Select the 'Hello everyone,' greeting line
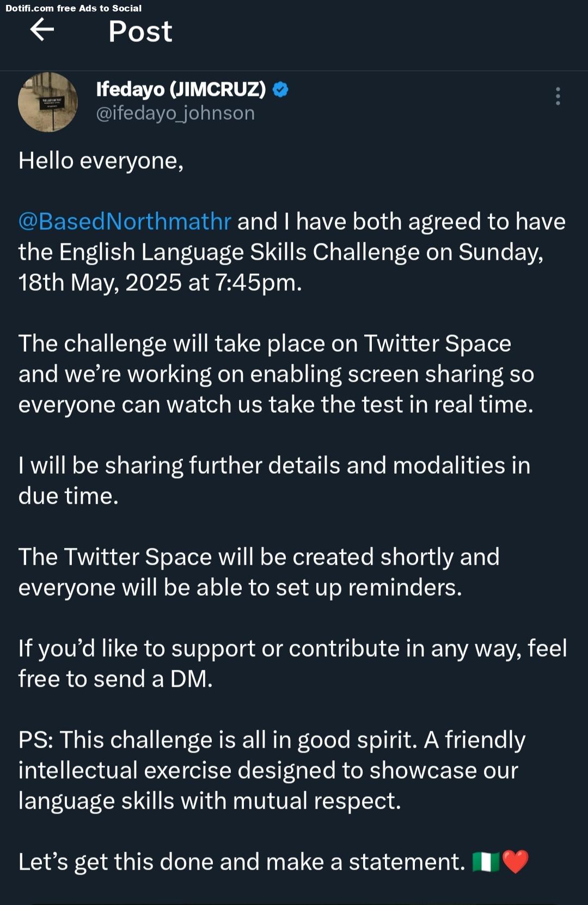588x905 pixels. pyautogui.click(x=101, y=161)
